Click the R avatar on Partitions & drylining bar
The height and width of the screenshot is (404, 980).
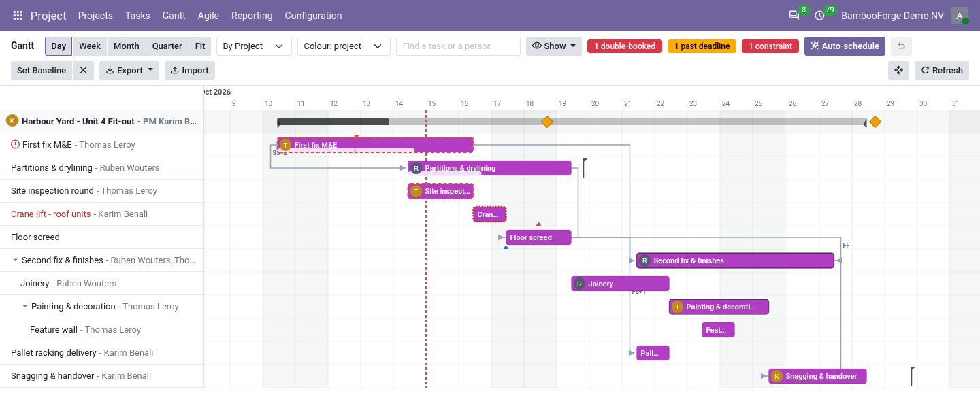pos(416,168)
